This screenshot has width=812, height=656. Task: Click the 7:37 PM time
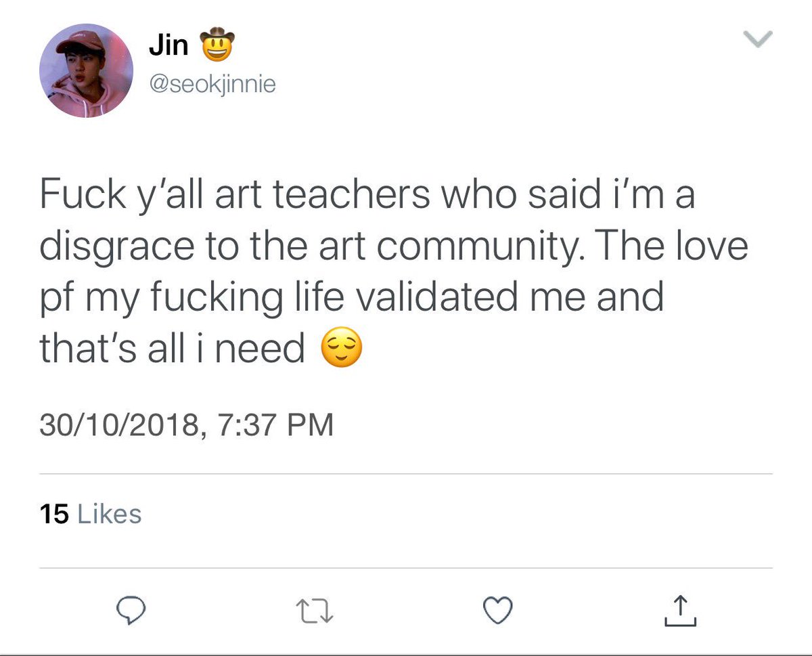tap(277, 426)
